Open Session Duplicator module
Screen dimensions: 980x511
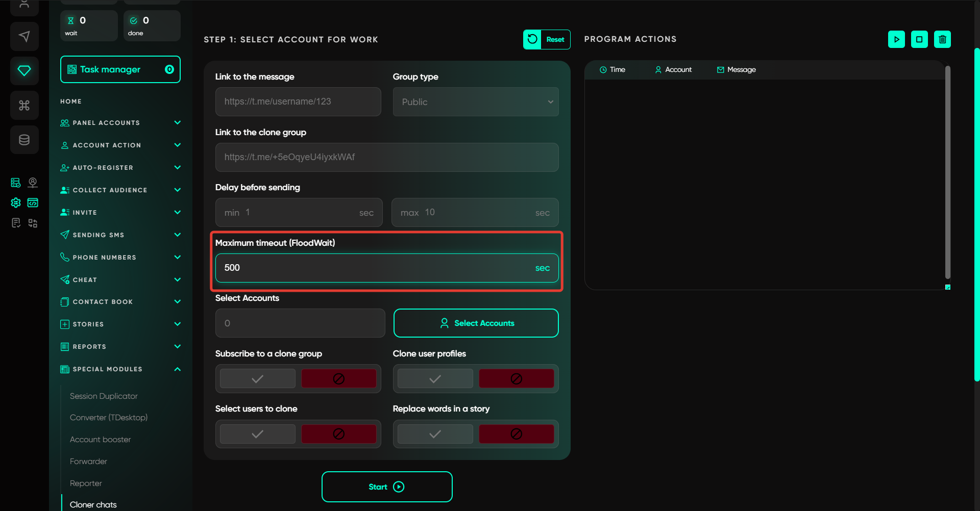pyautogui.click(x=104, y=396)
